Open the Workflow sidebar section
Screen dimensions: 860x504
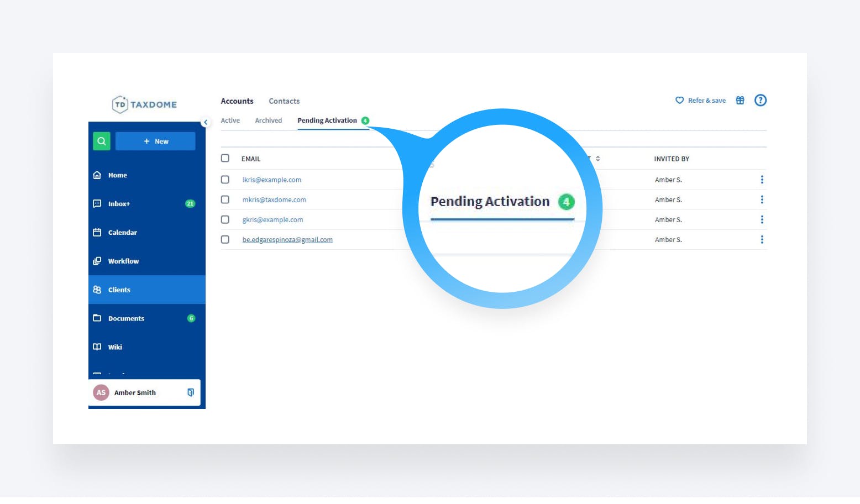[x=123, y=261]
